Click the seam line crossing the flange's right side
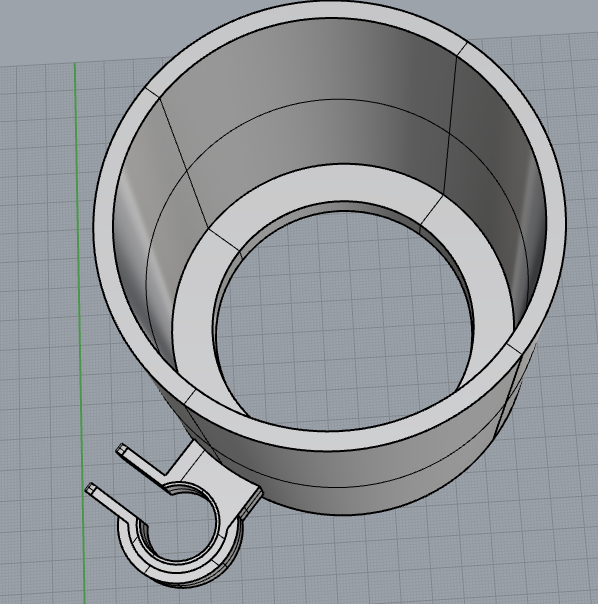 (431, 210)
